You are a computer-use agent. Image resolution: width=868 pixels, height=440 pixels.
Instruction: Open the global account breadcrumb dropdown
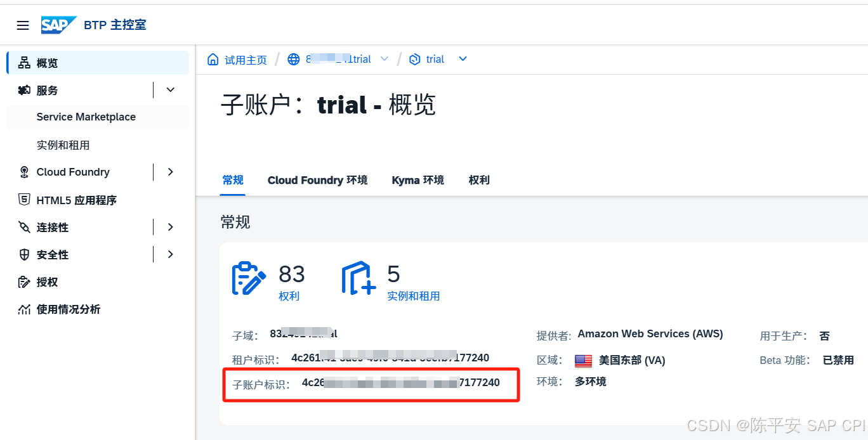point(385,59)
